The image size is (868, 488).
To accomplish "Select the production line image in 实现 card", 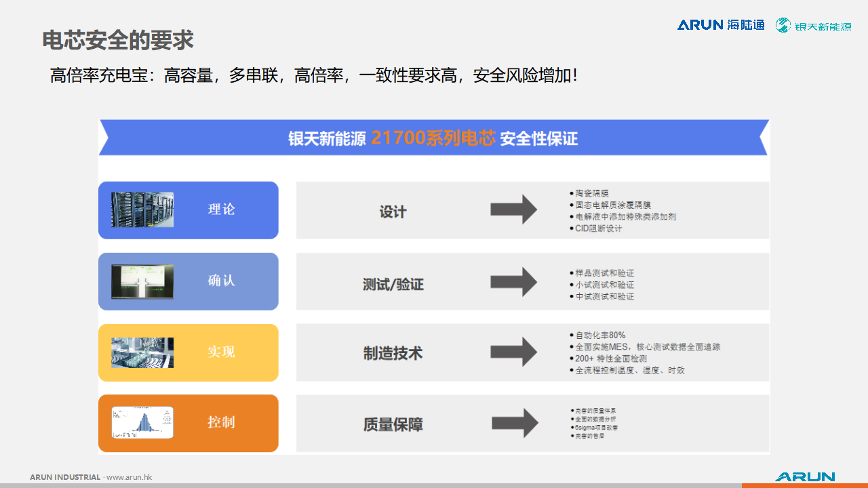I will pyautogui.click(x=142, y=352).
